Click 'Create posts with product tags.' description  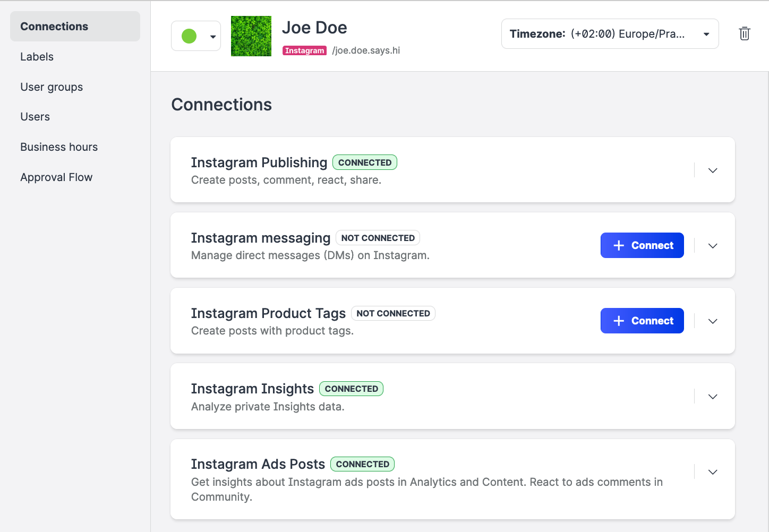tap(272, 331)
